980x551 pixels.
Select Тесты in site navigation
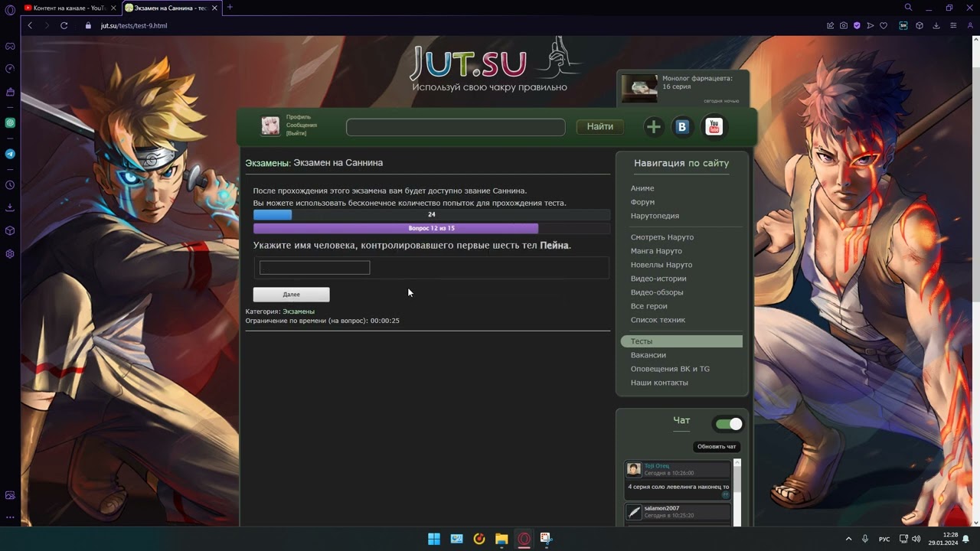point(681,341)
